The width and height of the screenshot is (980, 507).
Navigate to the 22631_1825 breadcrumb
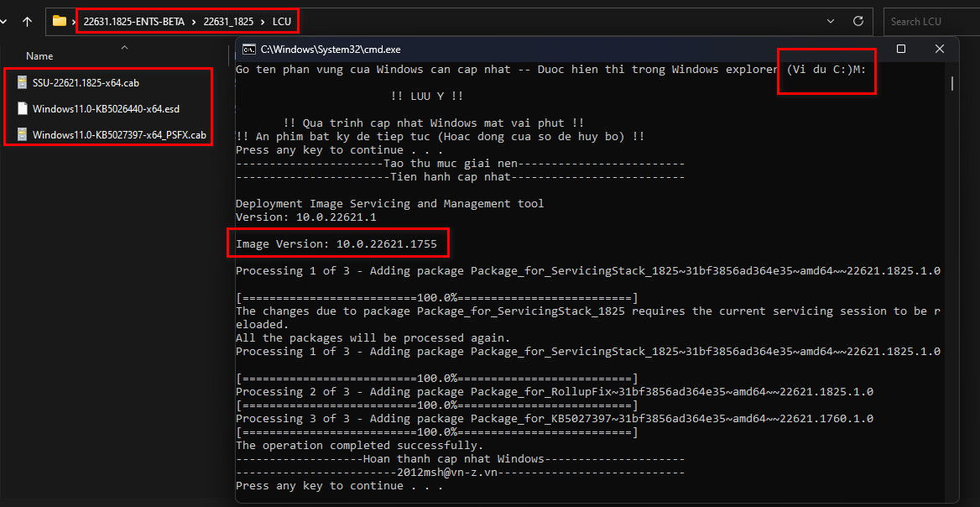[x=228, y=22]
